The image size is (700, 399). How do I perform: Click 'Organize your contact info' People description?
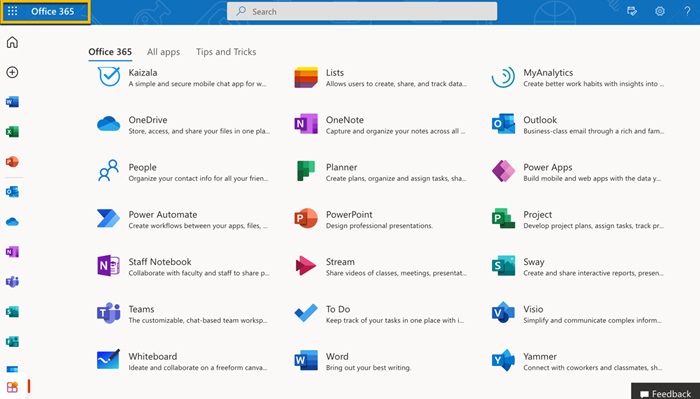(x=199, y=179)
